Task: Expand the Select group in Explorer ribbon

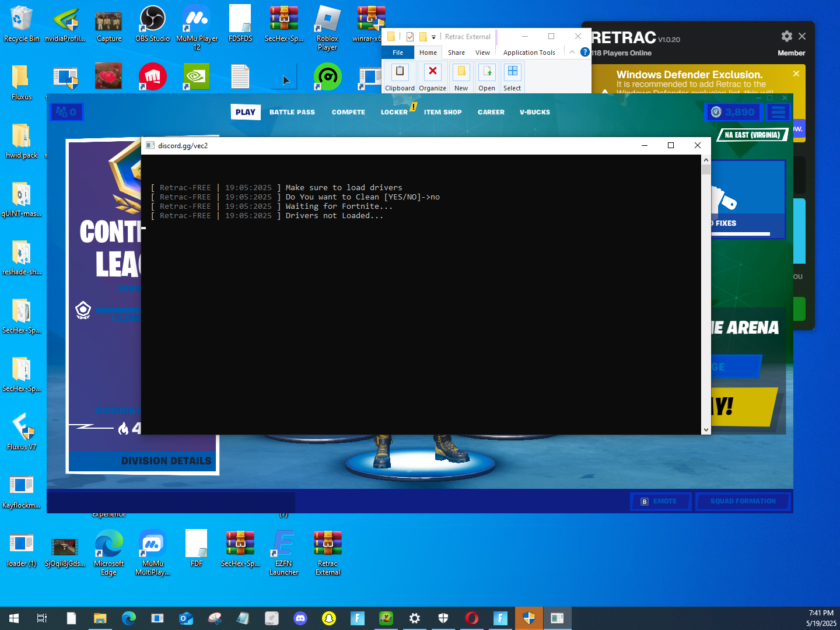Action: click(512, 78)
